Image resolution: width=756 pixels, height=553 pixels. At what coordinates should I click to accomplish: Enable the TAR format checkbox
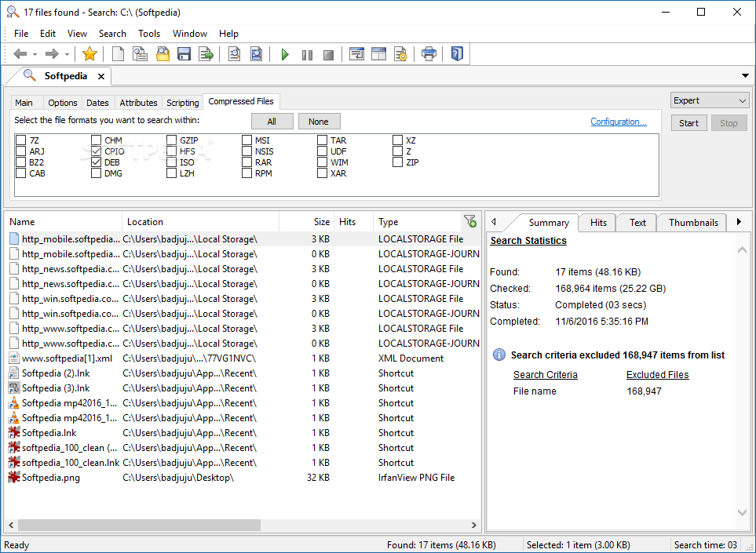click(x=322, y=140)
